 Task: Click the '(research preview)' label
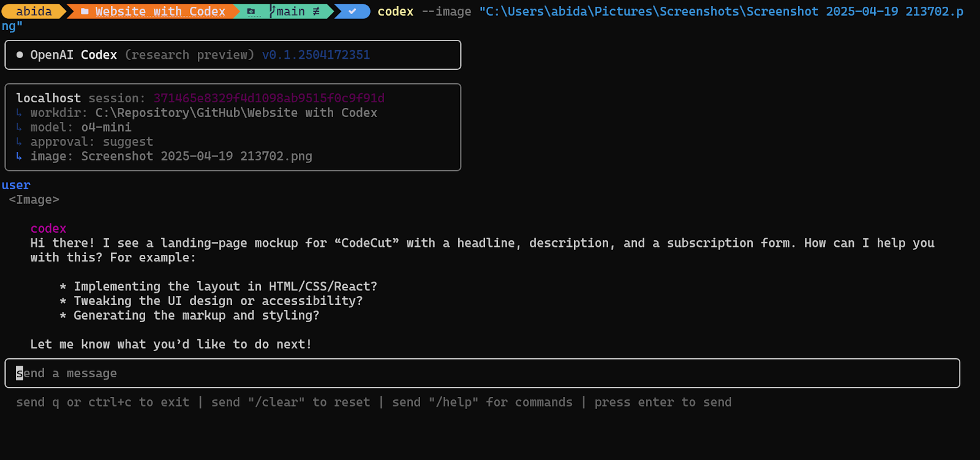[x=189, y=55]
